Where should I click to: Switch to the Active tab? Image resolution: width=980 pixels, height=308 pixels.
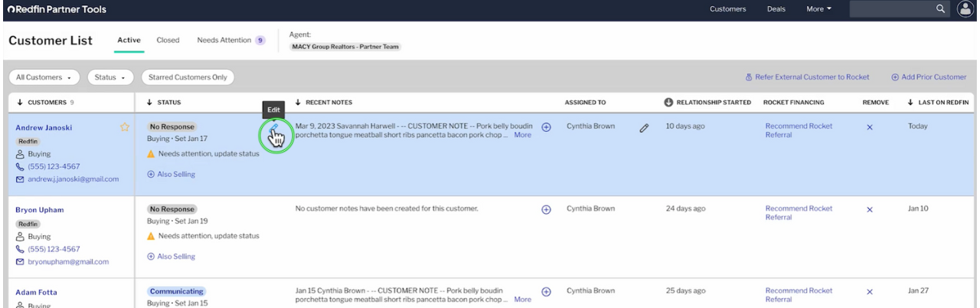pos(129,40)
